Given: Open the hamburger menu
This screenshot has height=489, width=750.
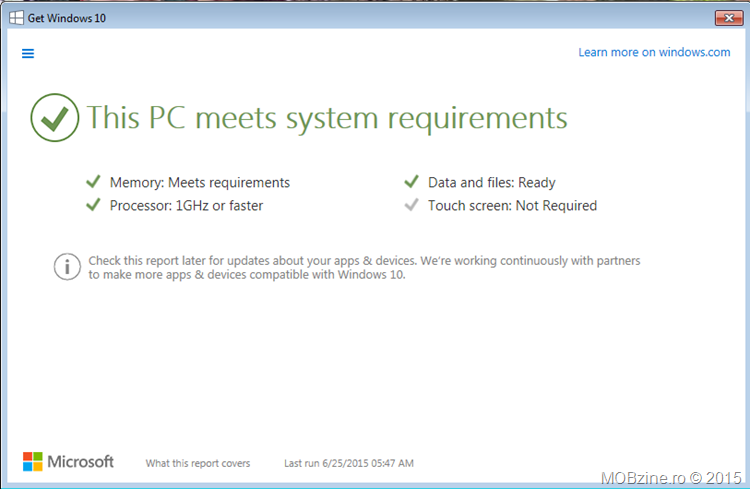Looking at the screenshot, I should click(28, 53).
